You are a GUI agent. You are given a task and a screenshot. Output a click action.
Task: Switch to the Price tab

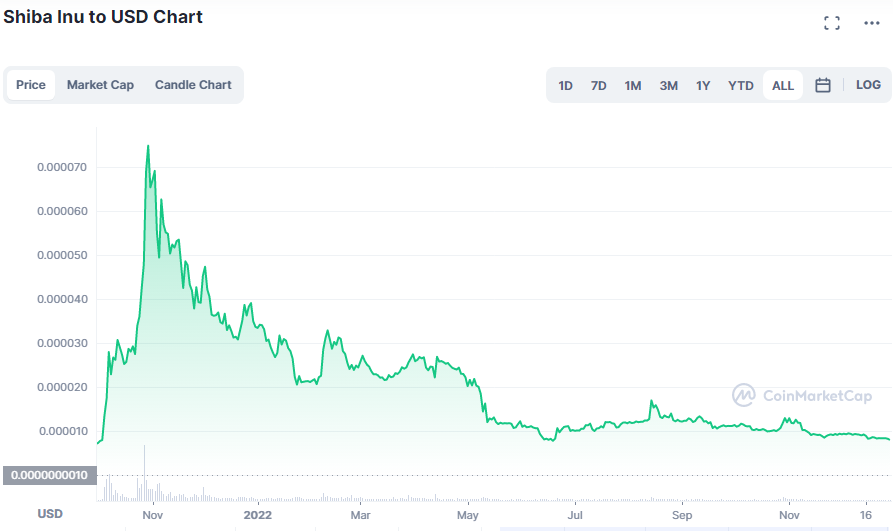point(31,85)
